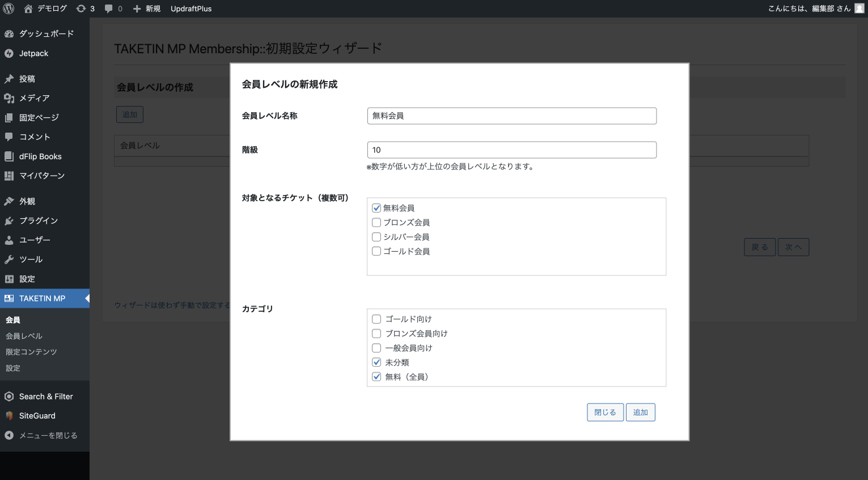Screen dimensions: 868x480
Task: Click the 追加 button under 会員レベルの作成
Action: click(130, 114)
